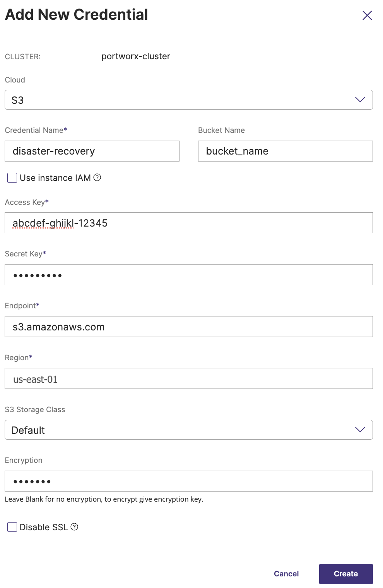Focus the Encryption key field
This screenshot has width=383, height=588.
(188, 481)
